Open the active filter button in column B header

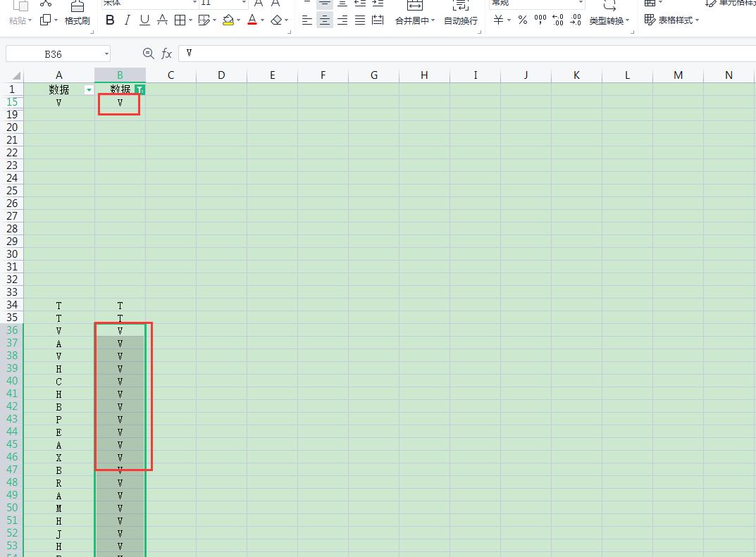pyautogui.click(x=140, y=89)
